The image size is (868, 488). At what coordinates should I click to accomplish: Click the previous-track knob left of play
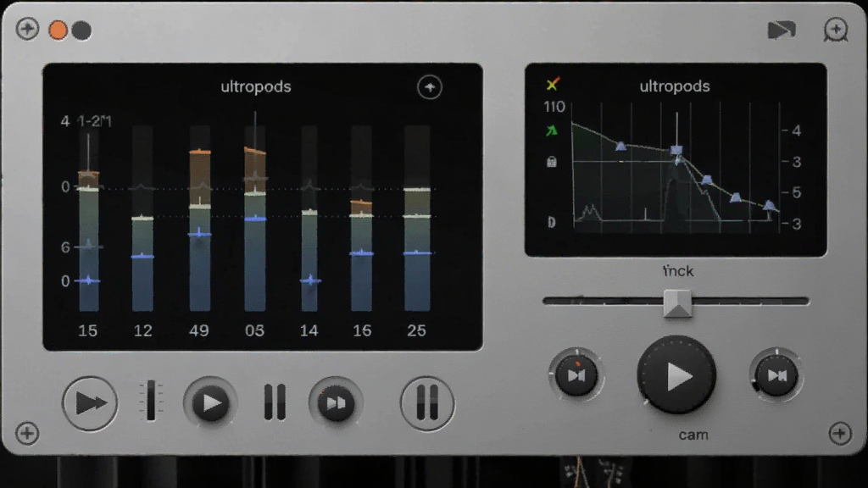(576, 375)
